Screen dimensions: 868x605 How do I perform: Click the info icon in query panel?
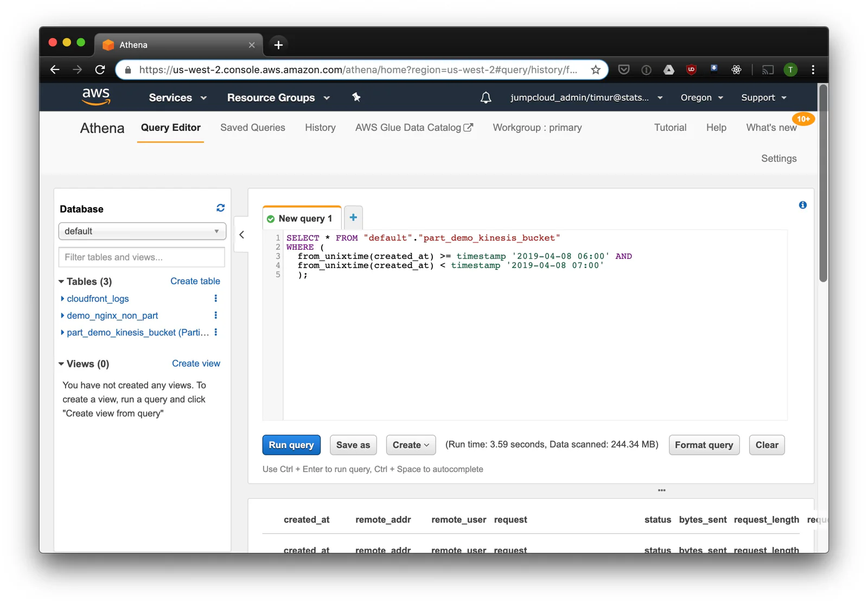click(802, 205)
